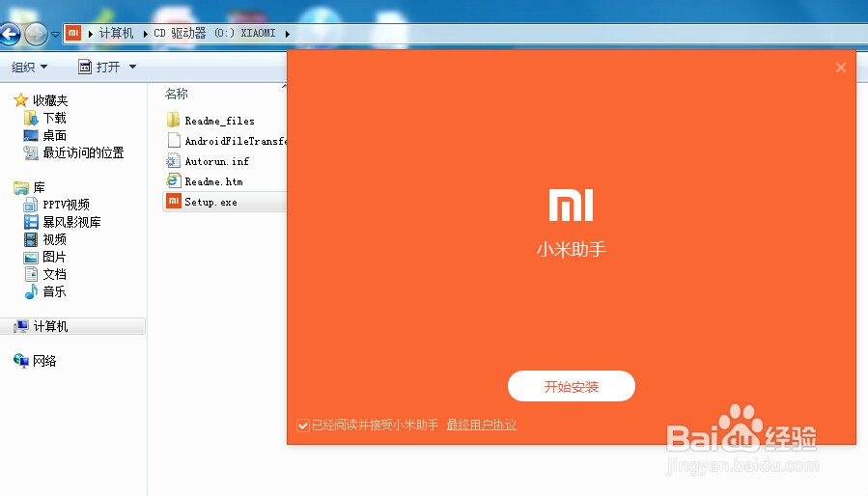This screenshot has height=496, width=868.
Task: Expand arrow before 计算机 breadcrumb
Action: [90, 34]
